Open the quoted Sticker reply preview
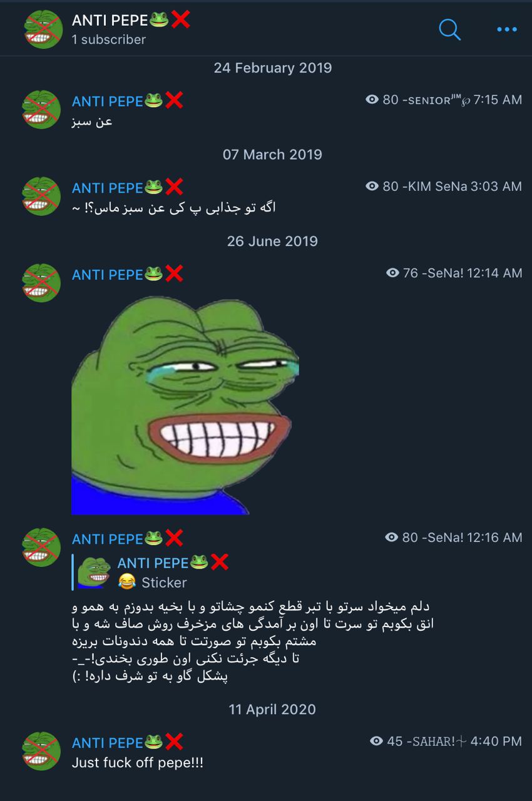 tap(150, 572)
